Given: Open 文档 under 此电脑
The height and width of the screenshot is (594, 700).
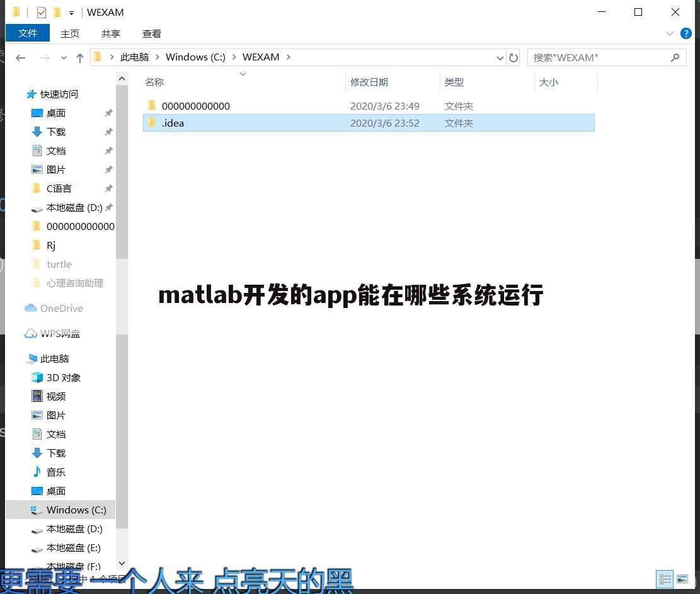Looking at the screenshot, I should [56, 435].
